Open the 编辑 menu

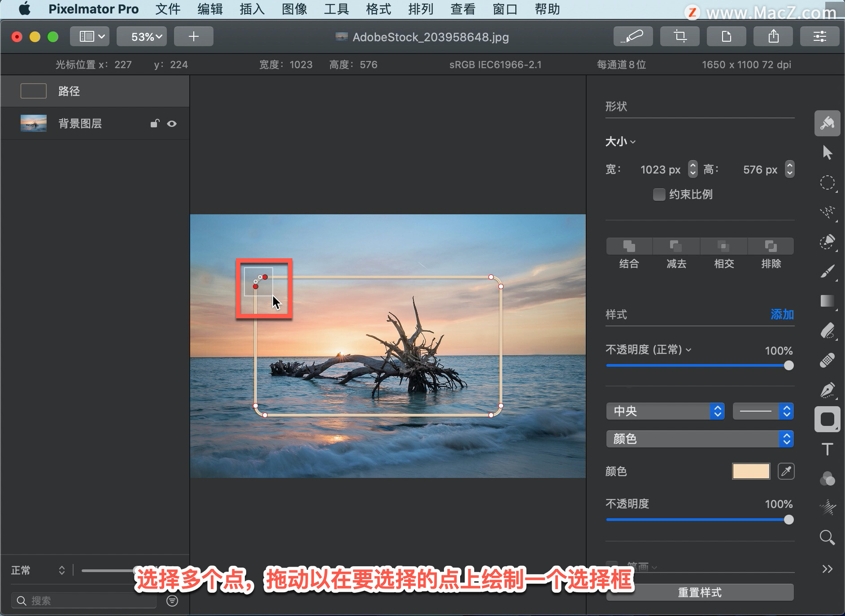[210, 9]
